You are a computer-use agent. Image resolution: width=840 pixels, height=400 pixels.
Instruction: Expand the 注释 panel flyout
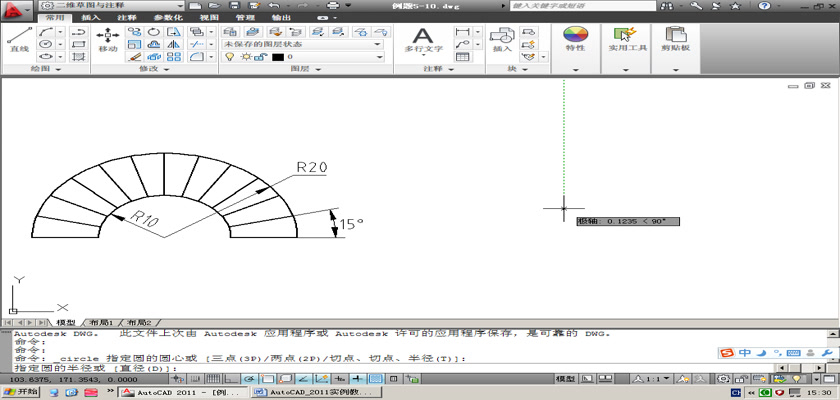tap(439, 69)
